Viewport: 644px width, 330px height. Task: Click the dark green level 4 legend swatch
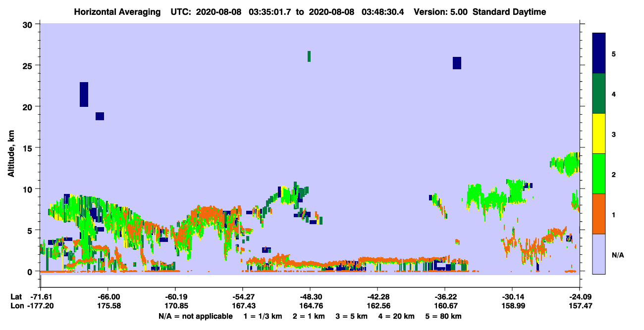pyautogui.click(x=599, y=94)
